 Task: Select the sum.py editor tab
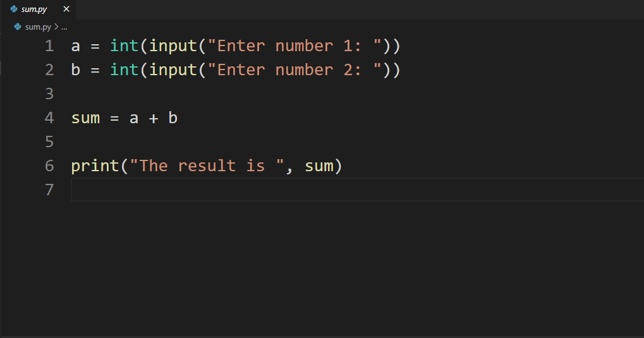(38, 9)
